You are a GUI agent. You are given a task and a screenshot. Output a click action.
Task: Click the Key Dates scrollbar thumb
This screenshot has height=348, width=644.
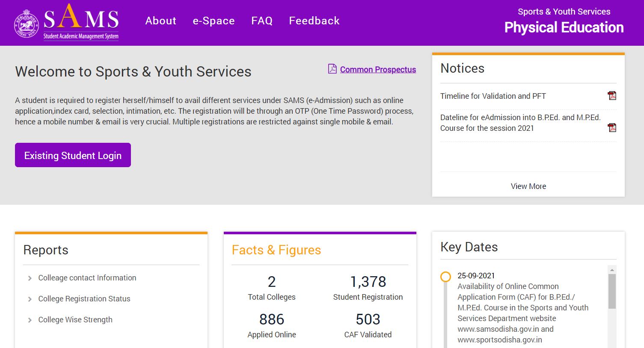612,292
